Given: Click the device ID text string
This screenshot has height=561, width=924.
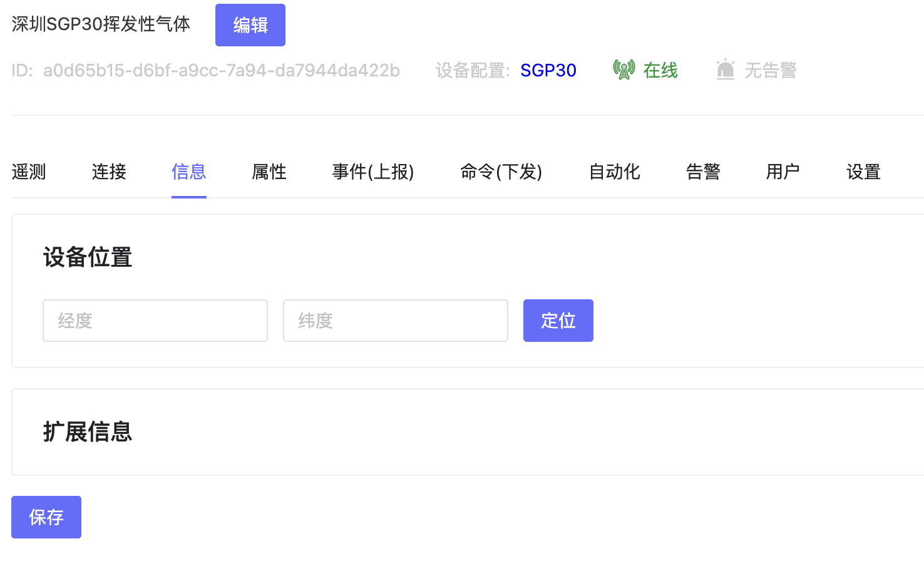Looking at the screenshot, I should 221,71.
